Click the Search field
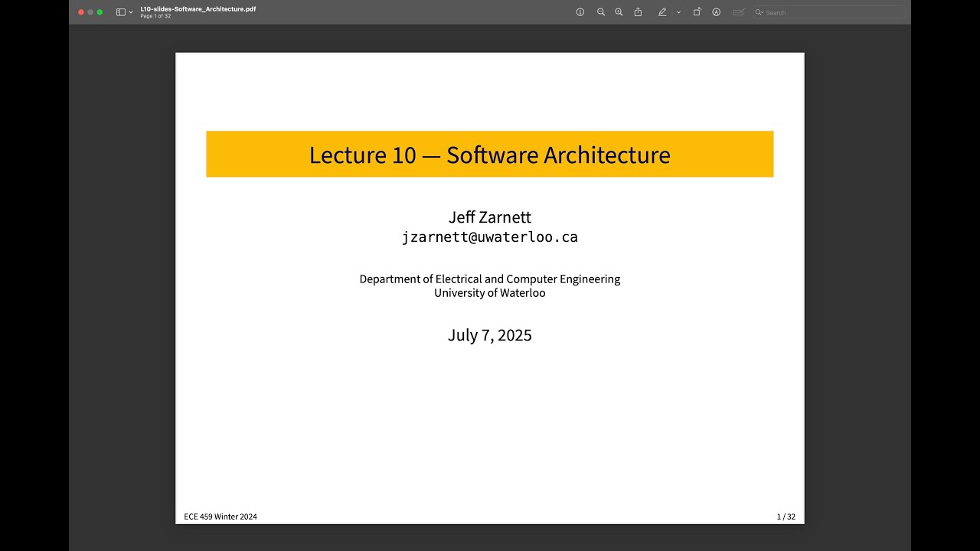The height and width of the screenshot is (551, 980). click(828, 12)
